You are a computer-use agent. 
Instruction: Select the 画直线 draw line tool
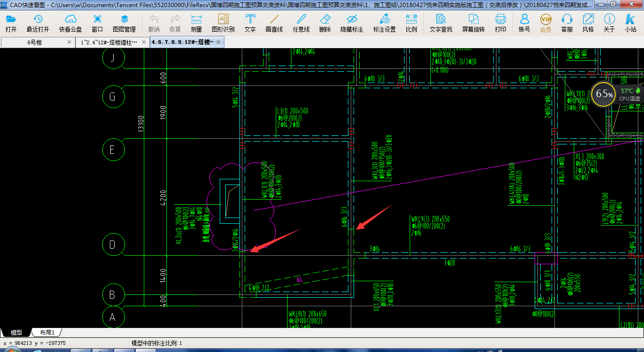point(274,23)
